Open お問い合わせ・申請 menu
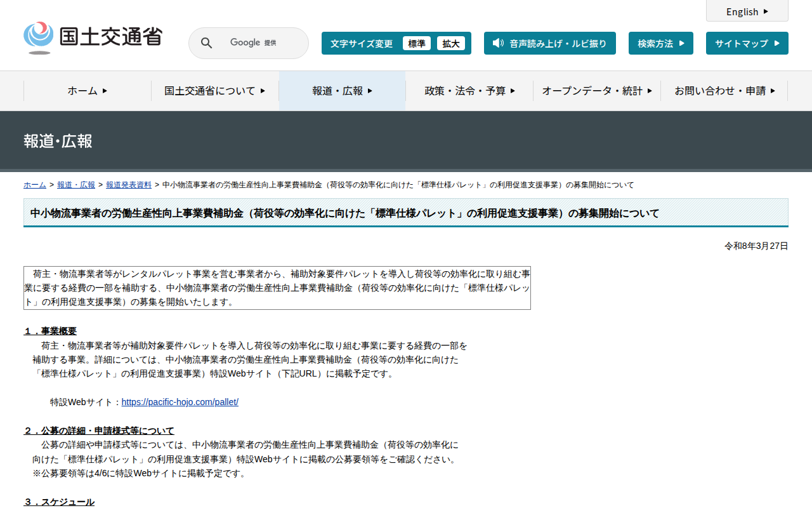The image size is (812, 508). tap(724, 91)
